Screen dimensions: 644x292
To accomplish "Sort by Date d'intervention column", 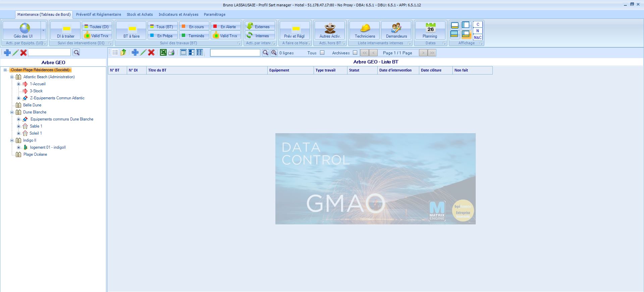I will 398,70.
